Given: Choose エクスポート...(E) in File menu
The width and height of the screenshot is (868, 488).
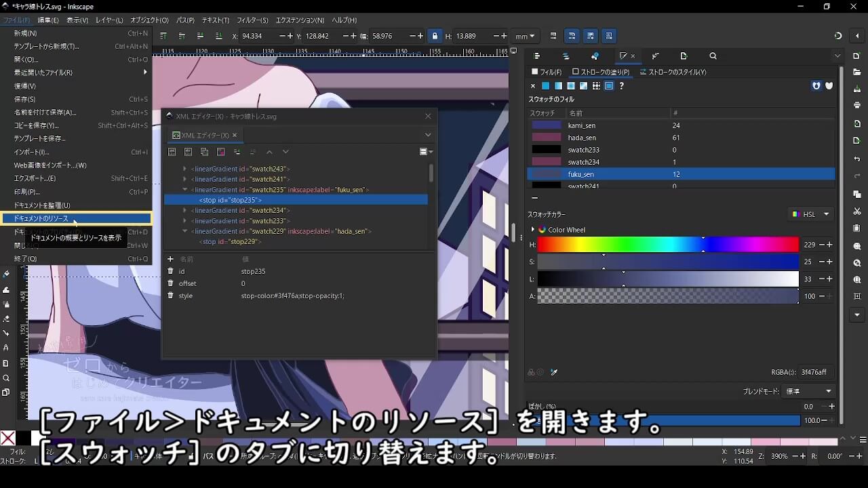Looking at the screenshot, I should [x=76, y=178].
